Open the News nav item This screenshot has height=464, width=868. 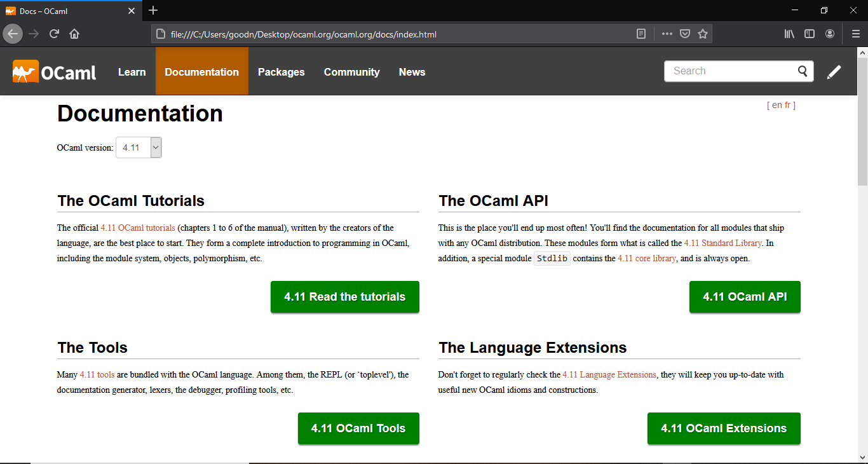click(x=412, y=72)
